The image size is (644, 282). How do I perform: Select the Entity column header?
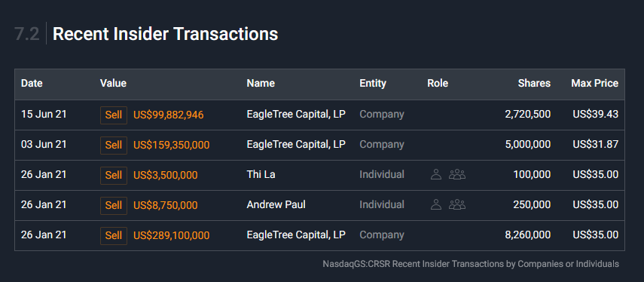373,84
